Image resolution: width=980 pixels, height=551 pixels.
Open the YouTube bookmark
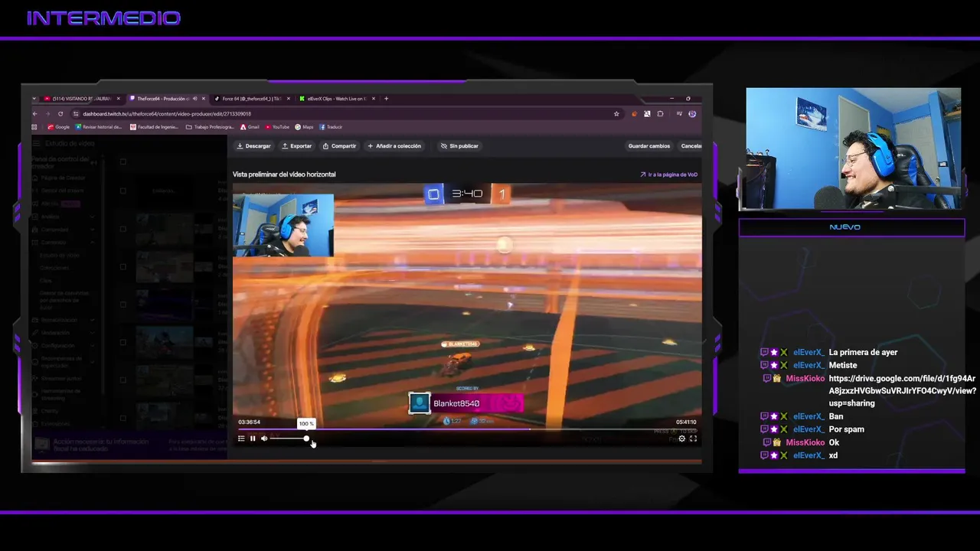pyautogui.click(x=277, y=127)
